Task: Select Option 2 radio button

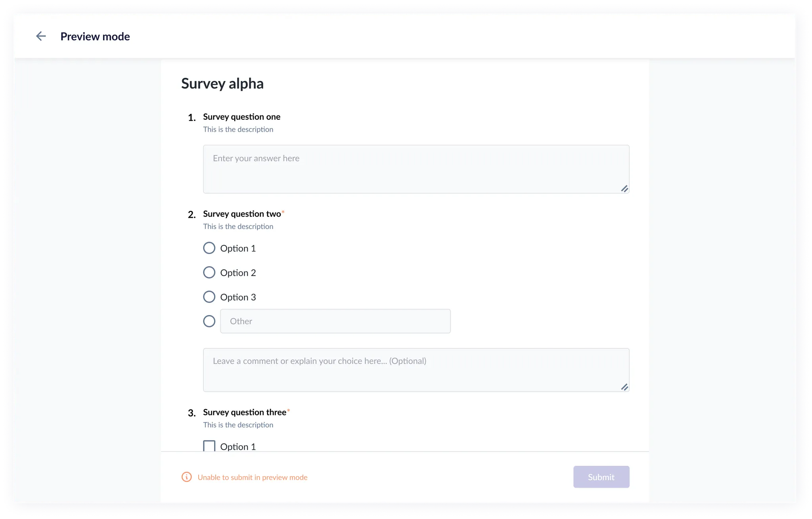Action: [x=209, y=273]
